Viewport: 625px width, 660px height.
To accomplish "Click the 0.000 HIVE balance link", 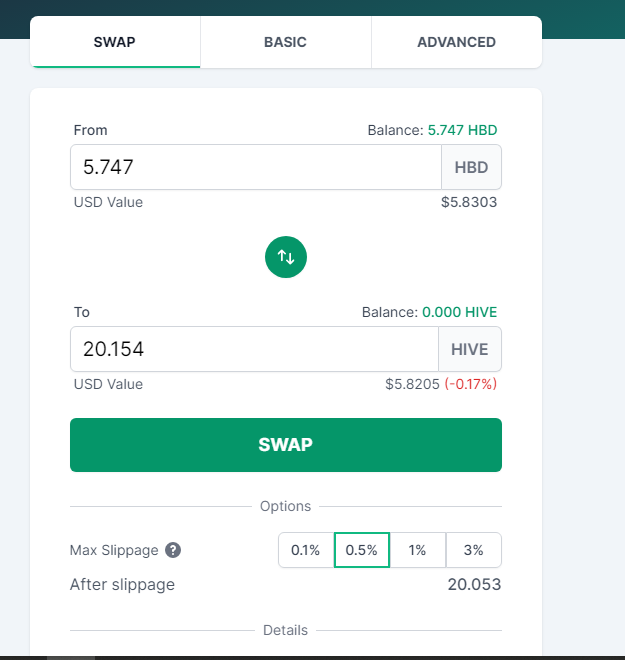I will pos(460,312).
